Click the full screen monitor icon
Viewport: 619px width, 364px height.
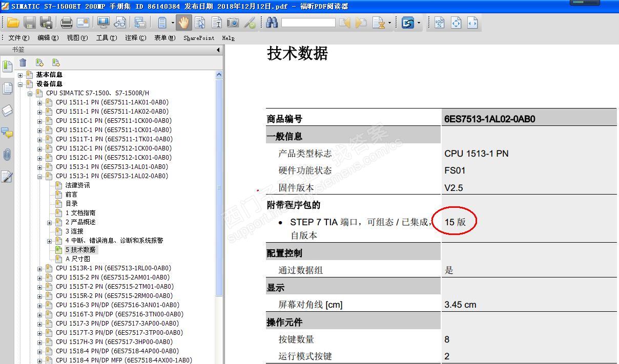coord(103,23)
